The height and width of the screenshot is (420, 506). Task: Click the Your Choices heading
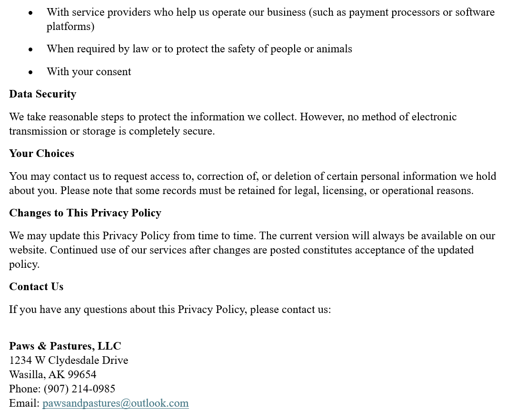pyautogui.click(x=41, y=153)
